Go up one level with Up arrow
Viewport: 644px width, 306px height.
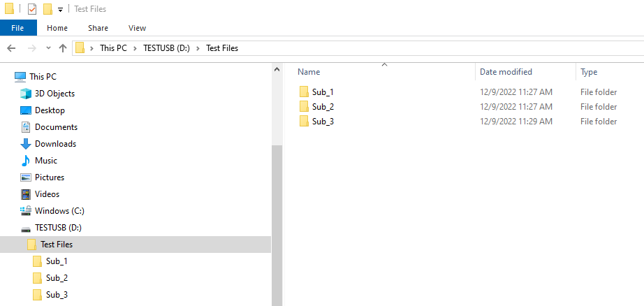(63, 48)
